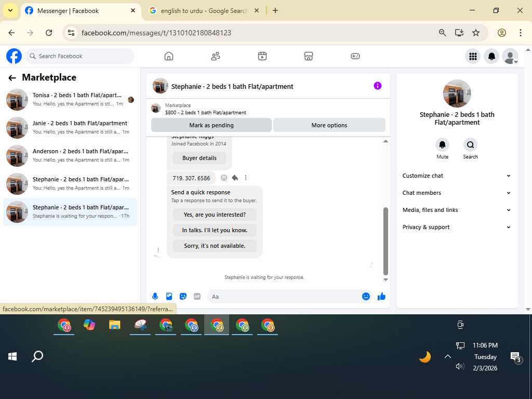
Task: Open Buyer details
Action: [199, 158]
